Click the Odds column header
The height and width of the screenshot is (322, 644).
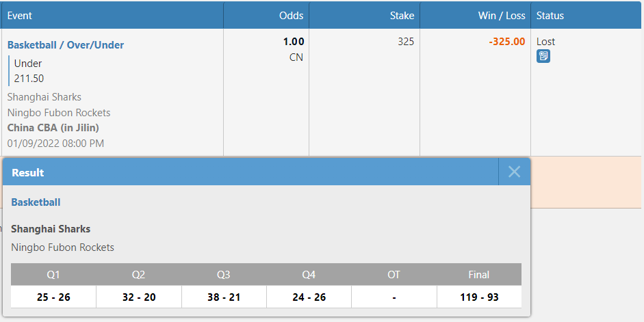click(x=291, y=15)
